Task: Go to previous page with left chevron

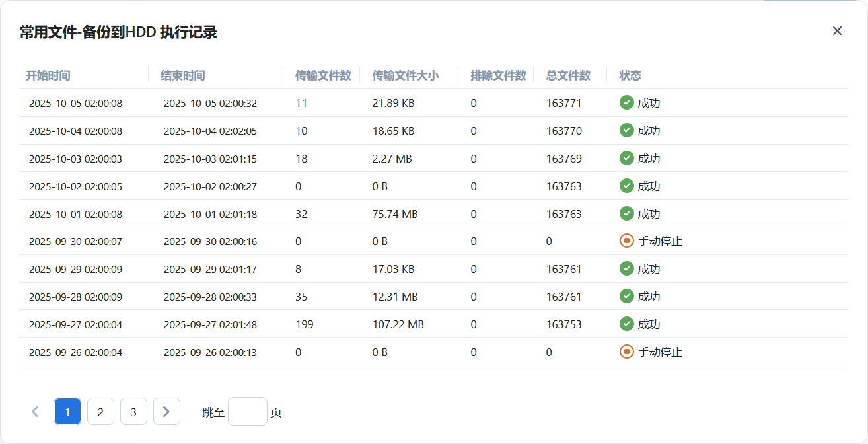Action: 35,412
